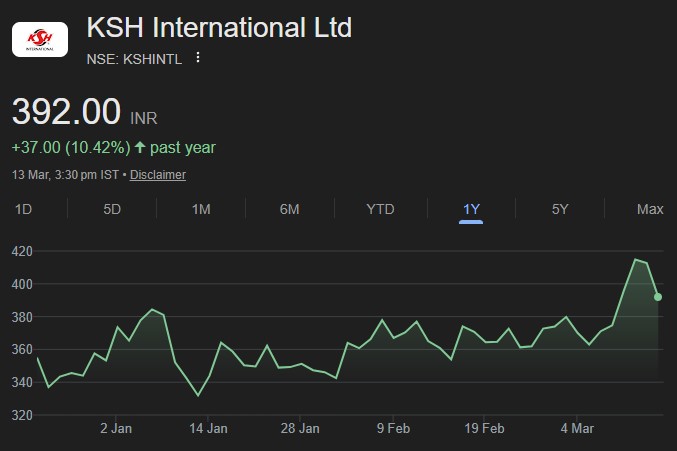Click the 9 Feb axis label
Viewport: 677px width, 451px height.
393,429
